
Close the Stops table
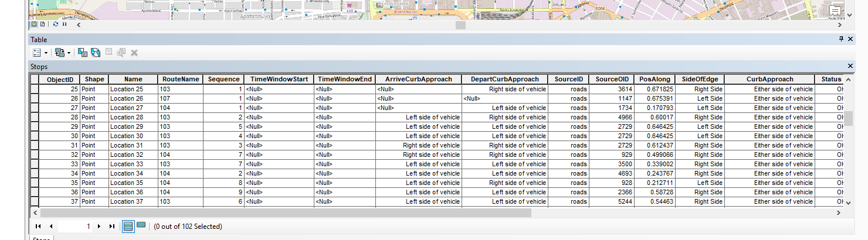tap(850, 66)
